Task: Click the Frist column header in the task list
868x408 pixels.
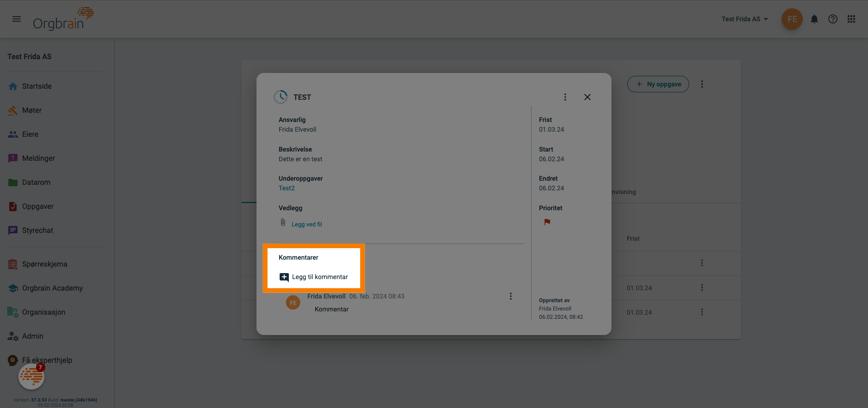Action: tap(633, 238)
